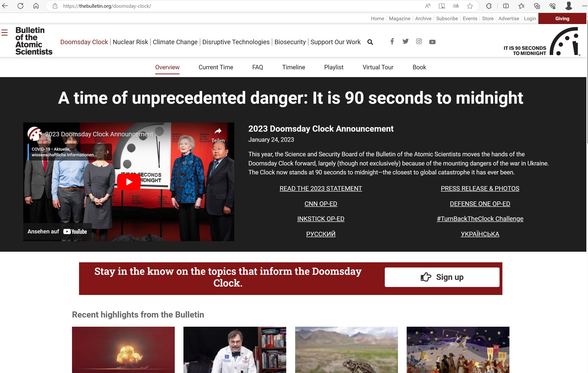Open Support Our Work
The width and height of the screenshot is (588, 373).
click(335, 42)
